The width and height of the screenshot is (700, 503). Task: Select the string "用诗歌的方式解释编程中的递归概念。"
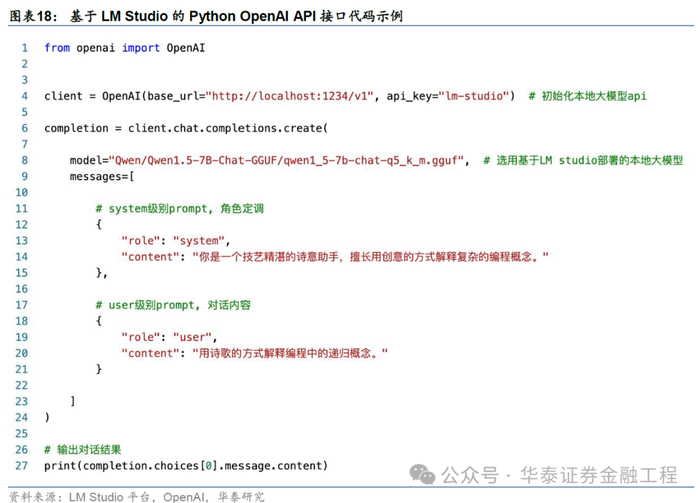coord(290,353)
